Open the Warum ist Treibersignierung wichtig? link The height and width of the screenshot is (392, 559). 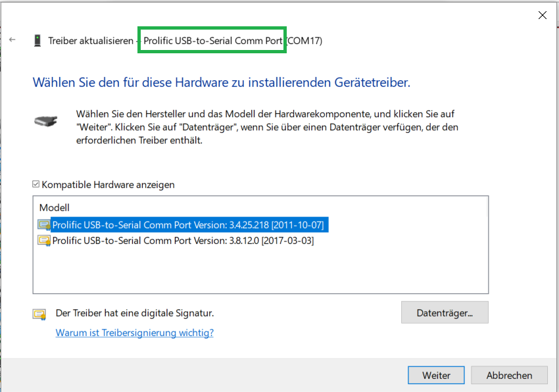(x=134, y=332)
